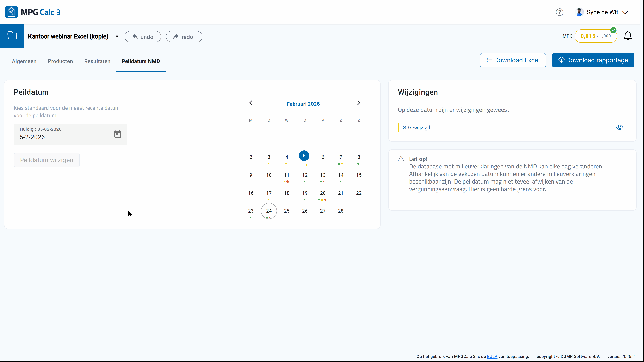Click the MPG score 0,815 indicator

coord(596,36)
